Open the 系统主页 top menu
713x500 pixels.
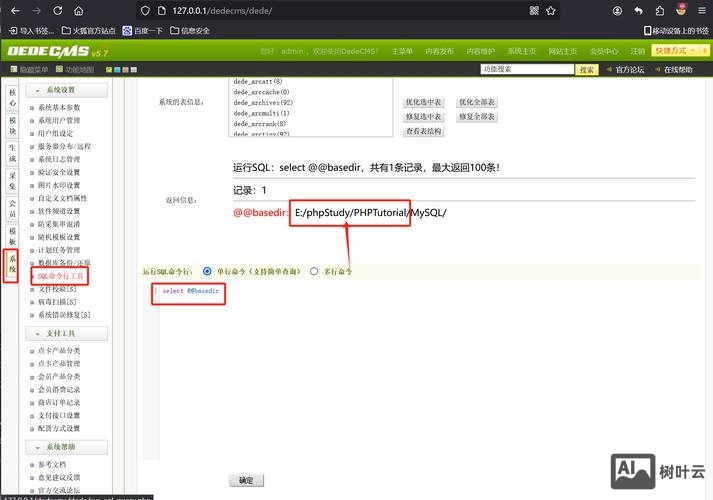522,51
